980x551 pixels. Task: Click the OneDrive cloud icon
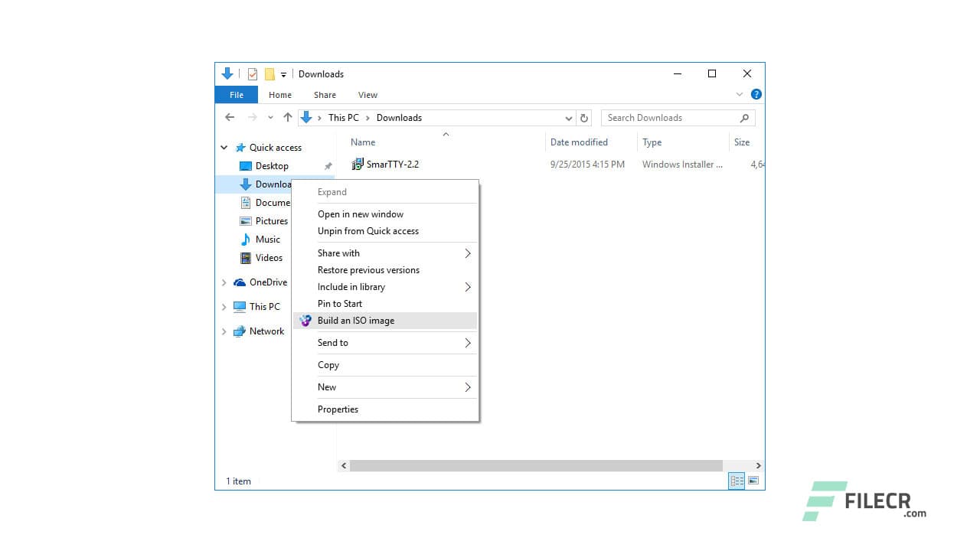pos(239,282)
